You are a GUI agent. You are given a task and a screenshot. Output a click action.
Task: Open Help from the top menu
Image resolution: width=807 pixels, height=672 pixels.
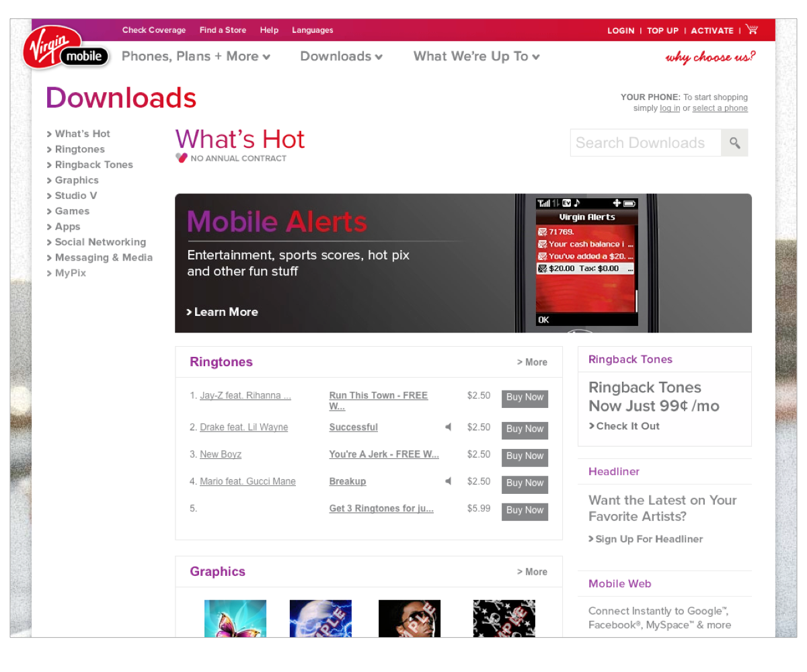coord(269,30)
